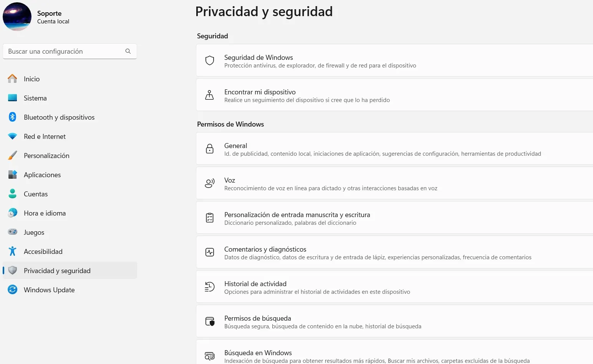Click the Bluetooth icon in sidebar
593x364 pixels.
coord(13,117)
